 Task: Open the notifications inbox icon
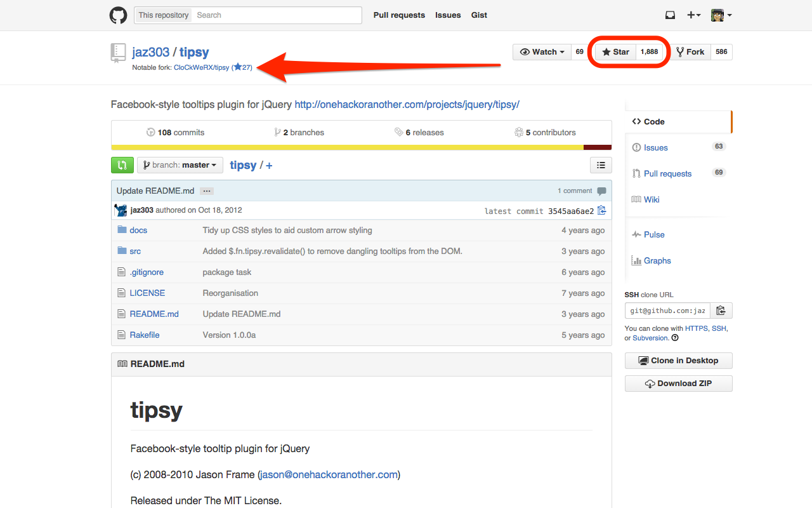tap(670, 15)
